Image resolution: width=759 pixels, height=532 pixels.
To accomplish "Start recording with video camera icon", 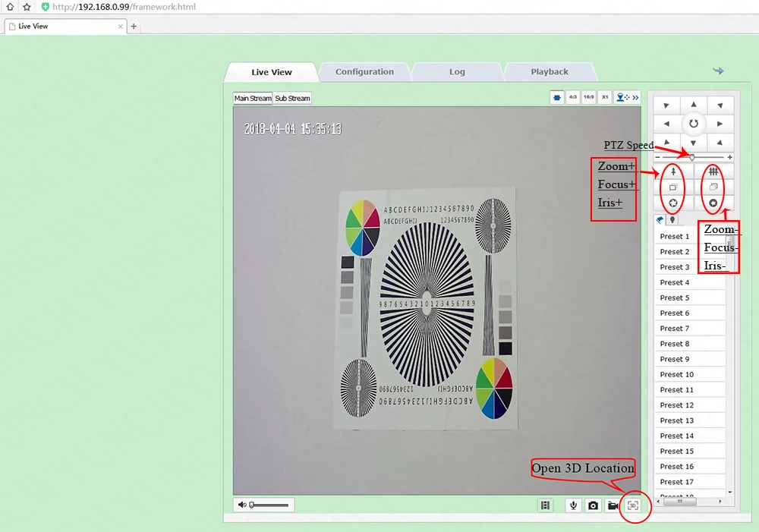I will click(x=613, y=505).
